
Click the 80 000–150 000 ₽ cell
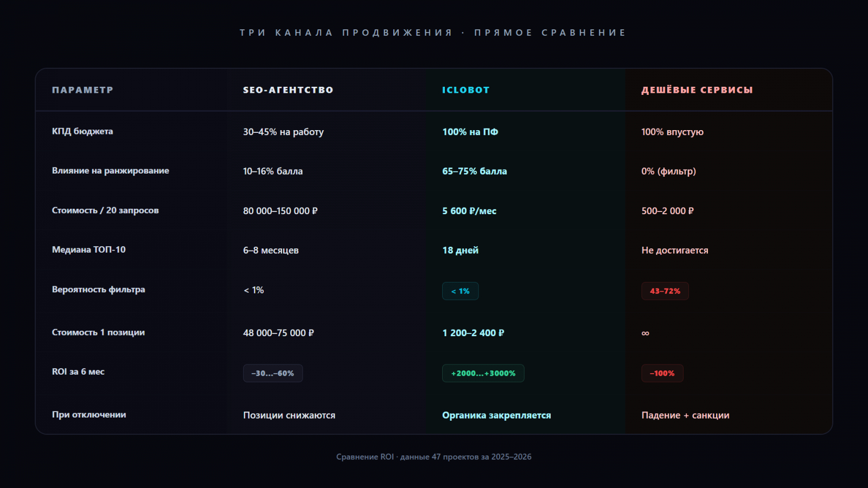280,211
